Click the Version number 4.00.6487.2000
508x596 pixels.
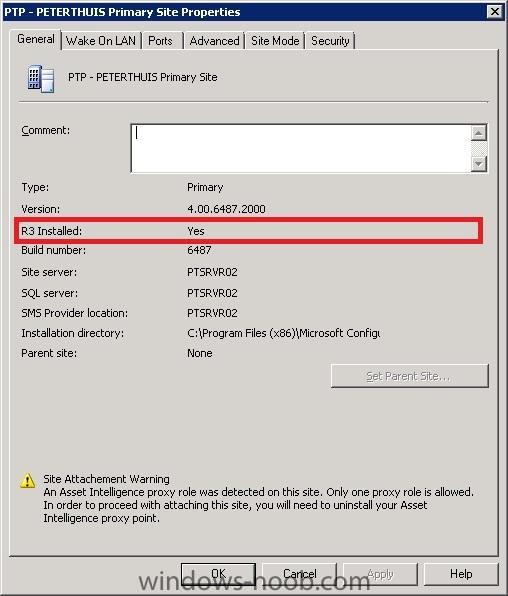[226, 209]
